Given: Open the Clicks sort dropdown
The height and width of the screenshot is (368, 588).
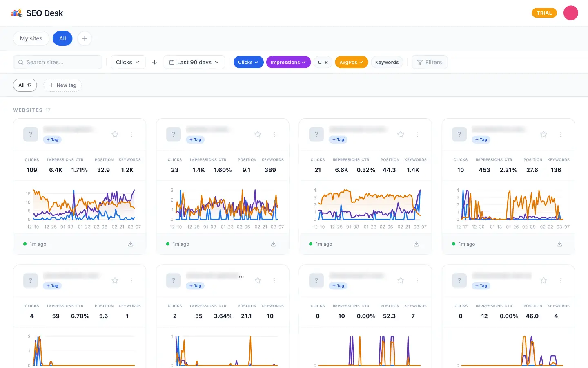Looking at the screenshot, I should click(128, 62).
